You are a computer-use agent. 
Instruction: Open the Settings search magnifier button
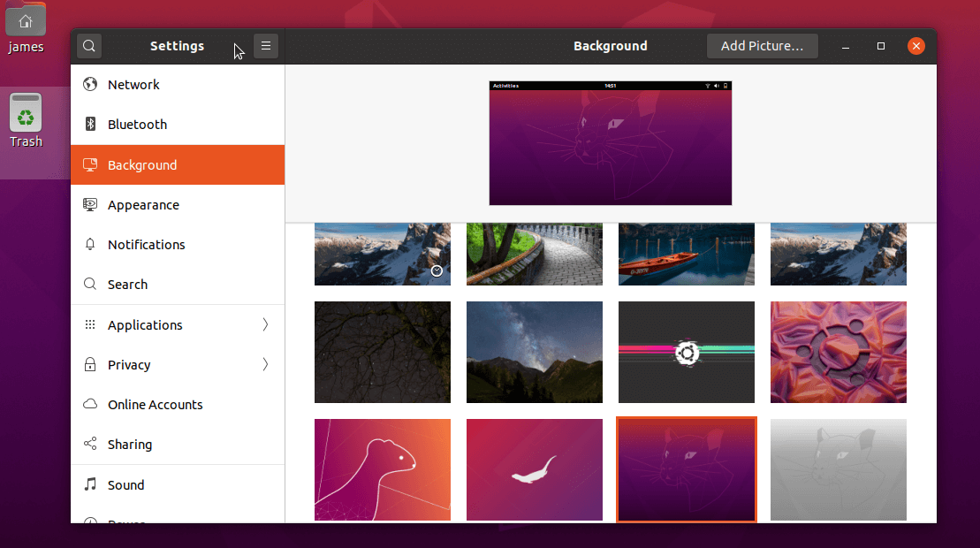pyautogui.click(x=88, y=46)
